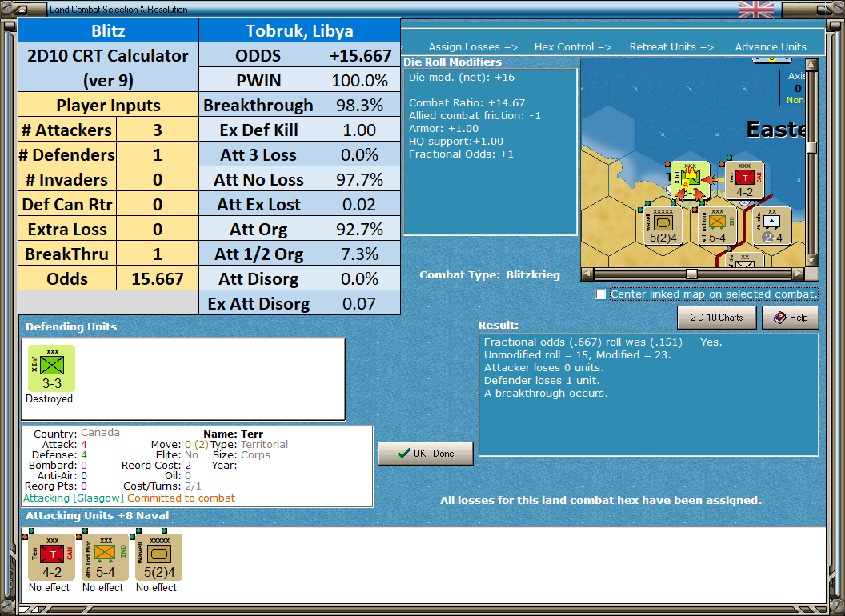Image resolution: width=845 pixels, height=616 pixels.
Task: Click the Committed to combat status text
Action: coord(181,498)
